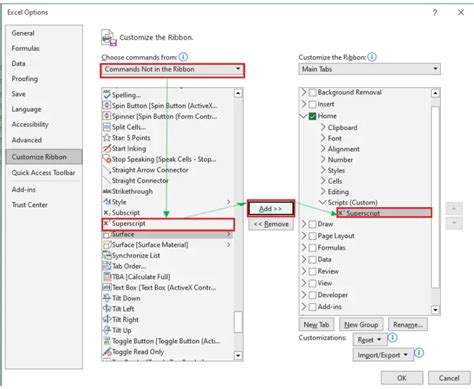Click the Tilt Left icon

107,309
